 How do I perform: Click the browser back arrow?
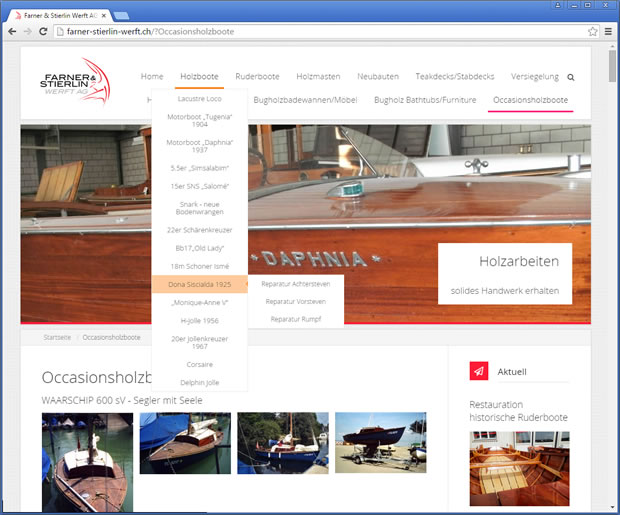coord(11,32)
